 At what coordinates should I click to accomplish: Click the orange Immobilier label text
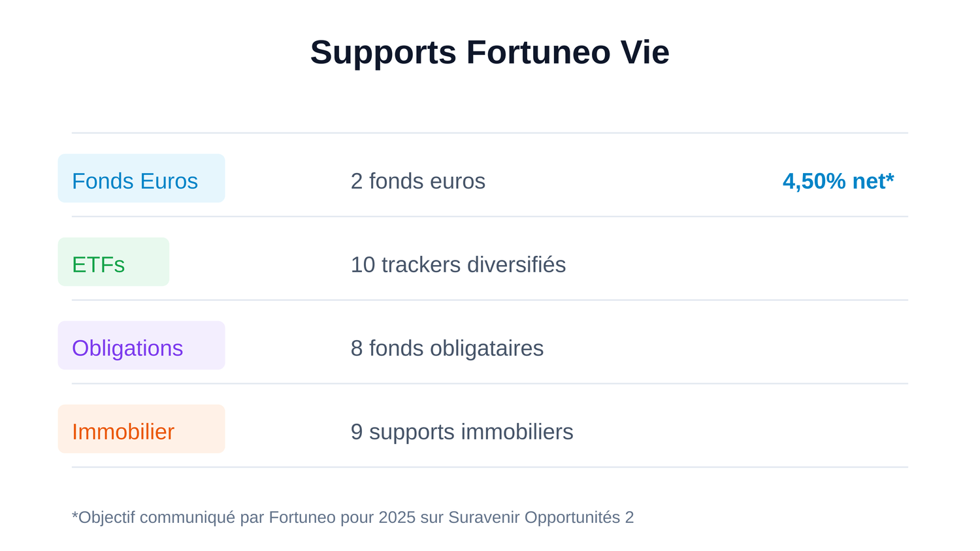coord(123,432)
